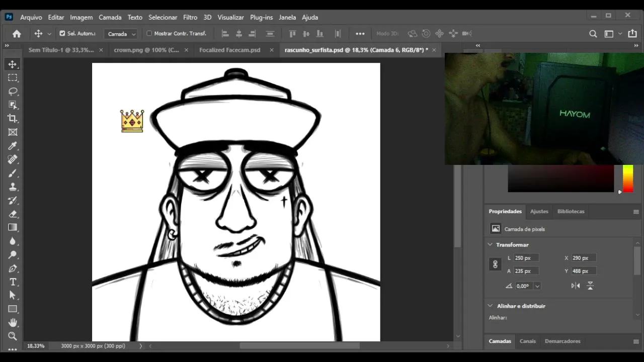Image resolution: width=644 pixels, height=362 pixels.
Task: Close the Sem Título-1 document tab
Action: pyautogui.click(x=101, y=50)
